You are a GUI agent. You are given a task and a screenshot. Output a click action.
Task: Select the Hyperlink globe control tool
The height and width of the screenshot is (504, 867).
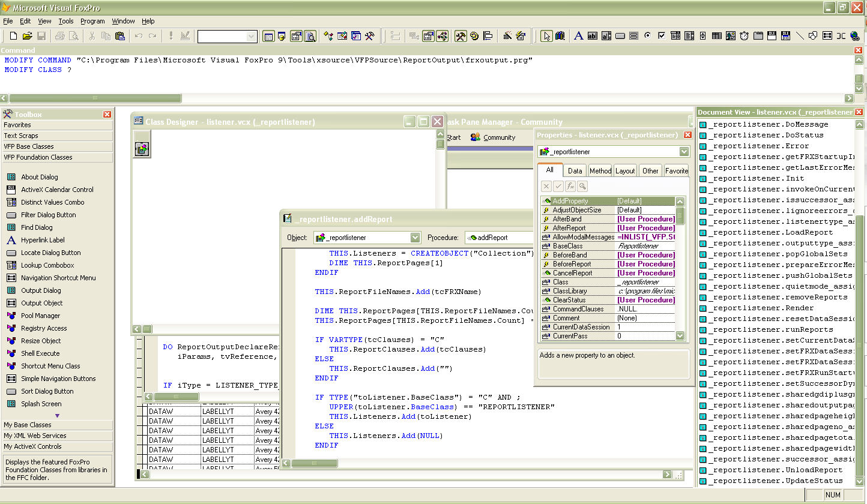(854, 35)
